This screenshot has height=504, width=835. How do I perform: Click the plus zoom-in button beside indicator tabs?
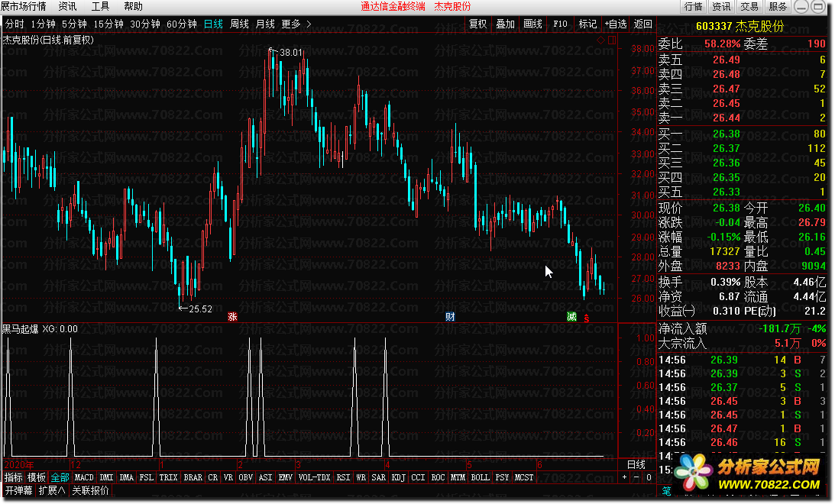[625, 477]
